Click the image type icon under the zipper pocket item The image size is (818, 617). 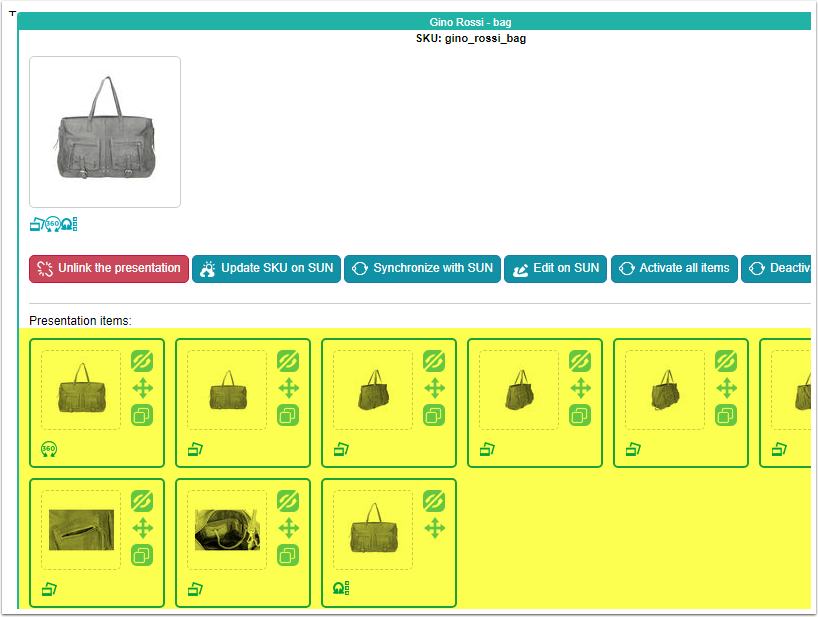point(49,589)
